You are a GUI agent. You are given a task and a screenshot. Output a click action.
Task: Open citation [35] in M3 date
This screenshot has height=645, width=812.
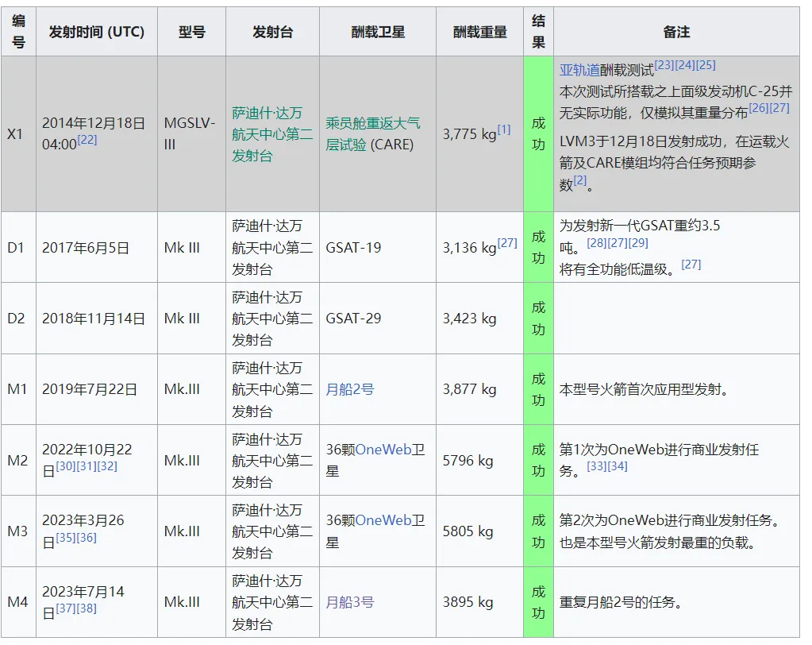[66, 538]
